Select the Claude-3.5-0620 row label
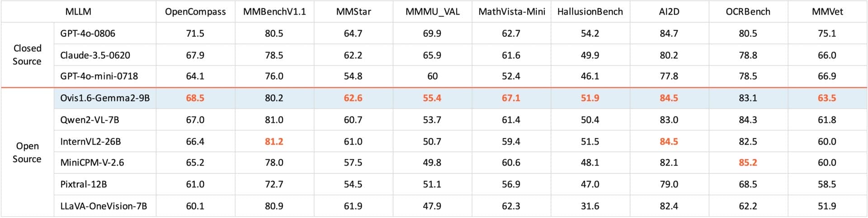Screen dimensions: 868x218 tap(95, 55)
